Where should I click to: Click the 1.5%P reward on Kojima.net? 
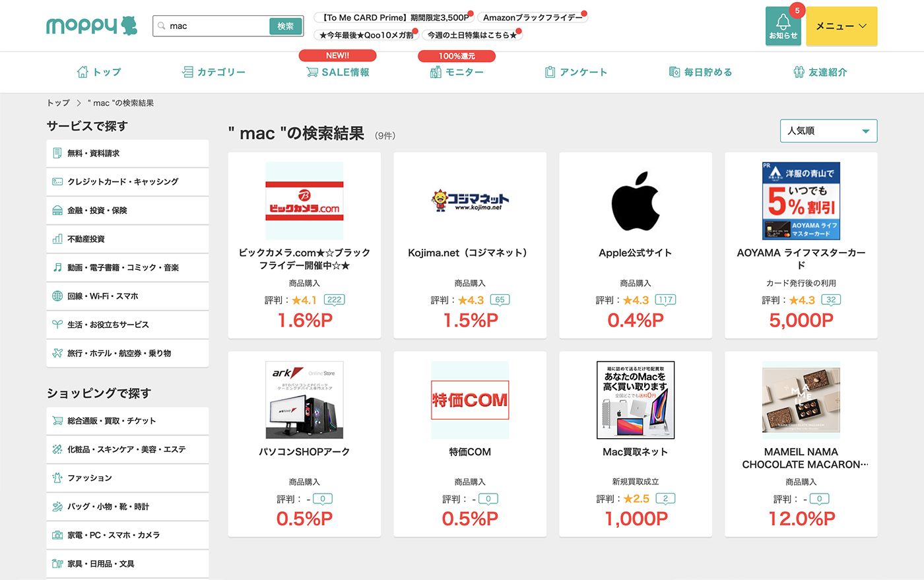pyautogui.click(x=470, y=320)
